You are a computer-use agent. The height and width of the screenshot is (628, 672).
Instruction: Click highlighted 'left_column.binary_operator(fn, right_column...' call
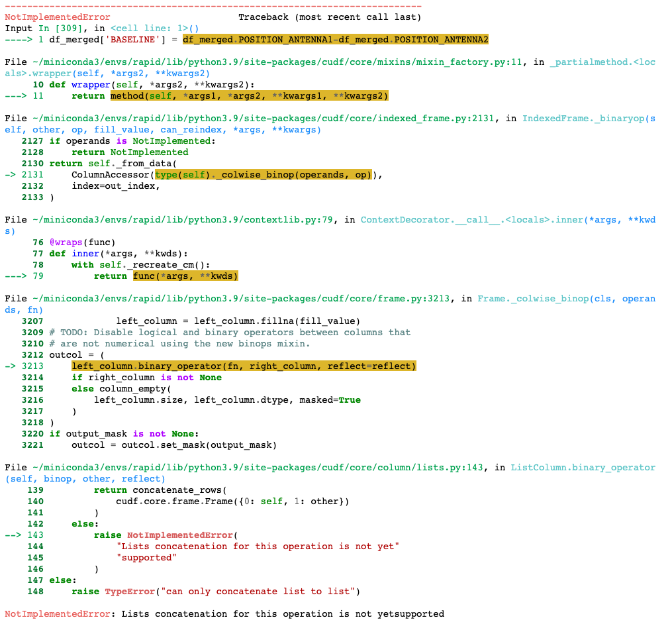pyautogui.click(x=244, y=366)
